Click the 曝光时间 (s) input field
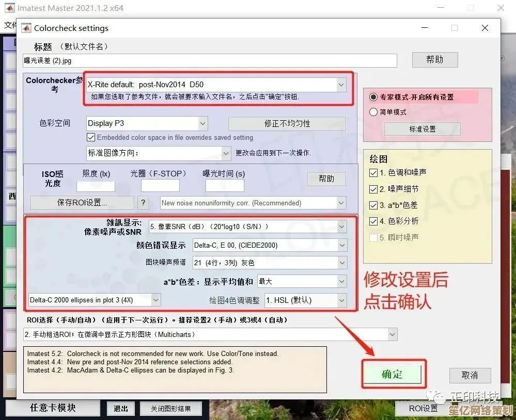The image size is (516, 420). (x=225, y=186)
